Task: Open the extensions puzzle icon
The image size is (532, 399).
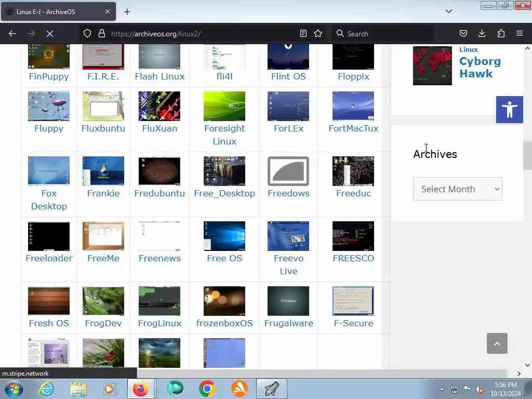Action: coord(501,33)
